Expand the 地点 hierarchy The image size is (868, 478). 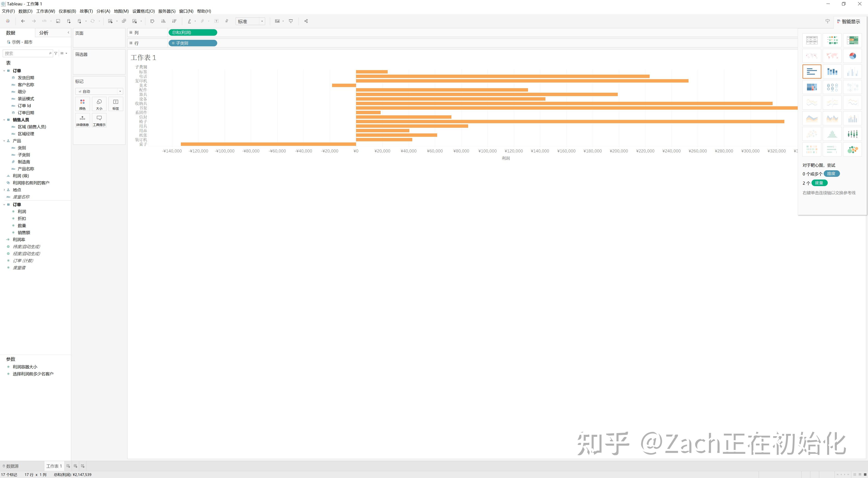[4, 190]
